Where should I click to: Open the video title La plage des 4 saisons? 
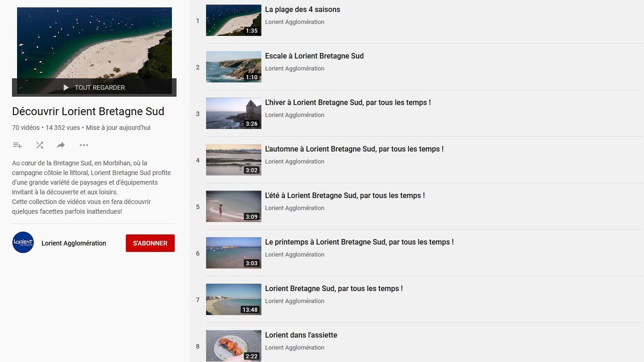(x=302, y=9)
